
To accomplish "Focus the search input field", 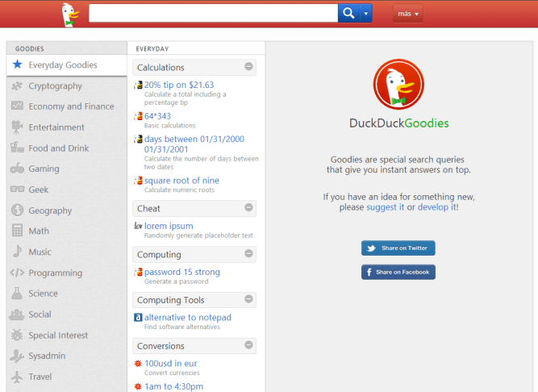I will click(x=214, y=14).
